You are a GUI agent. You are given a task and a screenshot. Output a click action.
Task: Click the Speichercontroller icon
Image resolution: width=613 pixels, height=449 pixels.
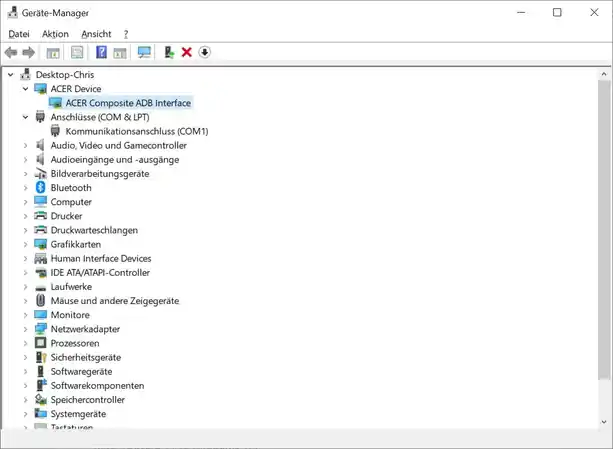(x=40, y=399)
